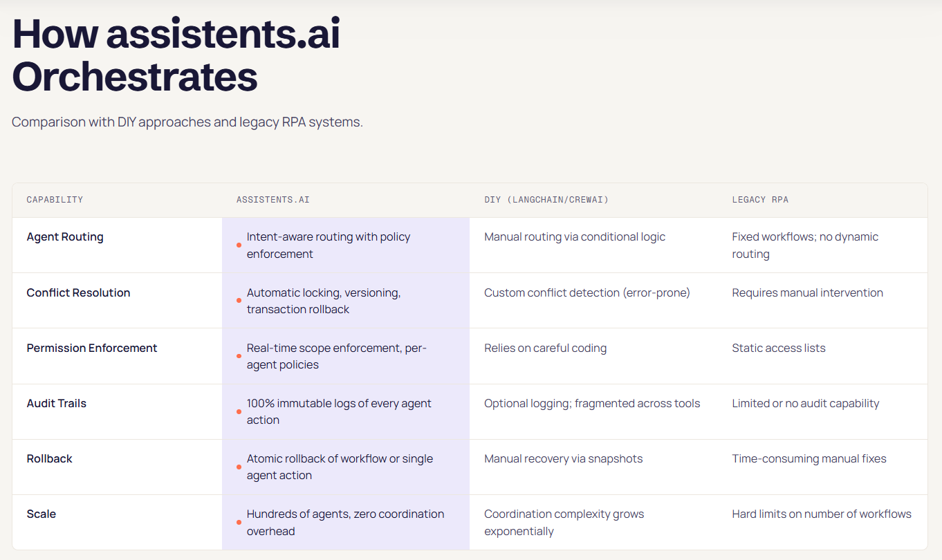Click "Hundreds of agents, zero coordination overhead" cell
Viewport: 942px width, 560px height.
click(x=346, y=522)
